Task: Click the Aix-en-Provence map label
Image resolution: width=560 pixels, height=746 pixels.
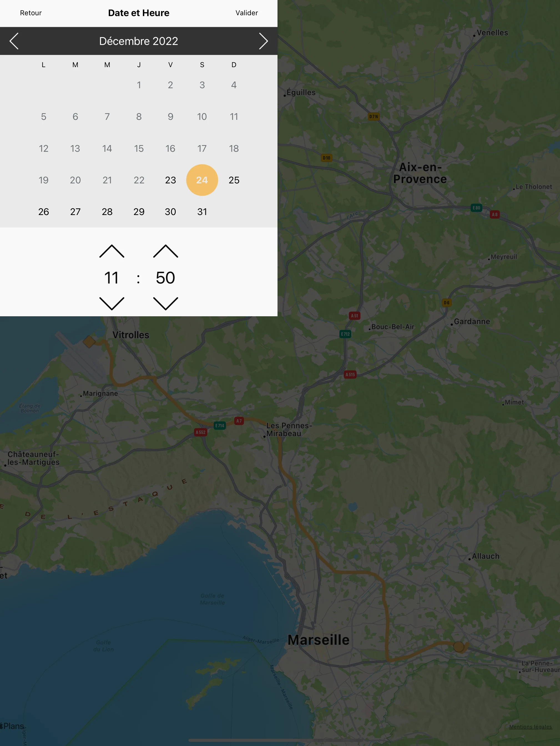Action: (x=420, y=173)
